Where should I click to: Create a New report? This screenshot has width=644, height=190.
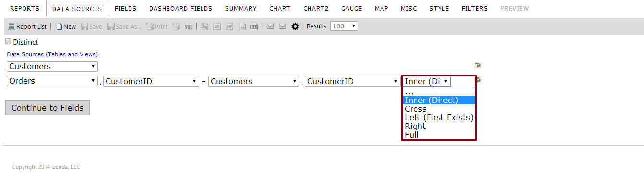point(66,26)
